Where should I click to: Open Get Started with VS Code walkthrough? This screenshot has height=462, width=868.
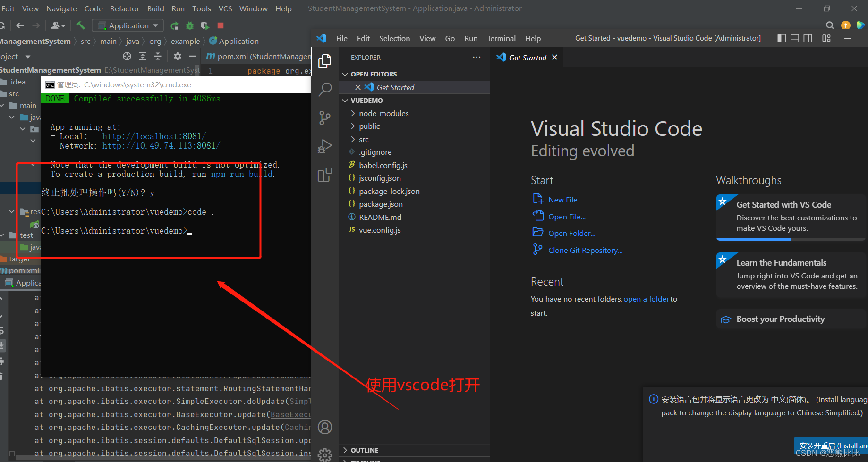click(792, 217)
